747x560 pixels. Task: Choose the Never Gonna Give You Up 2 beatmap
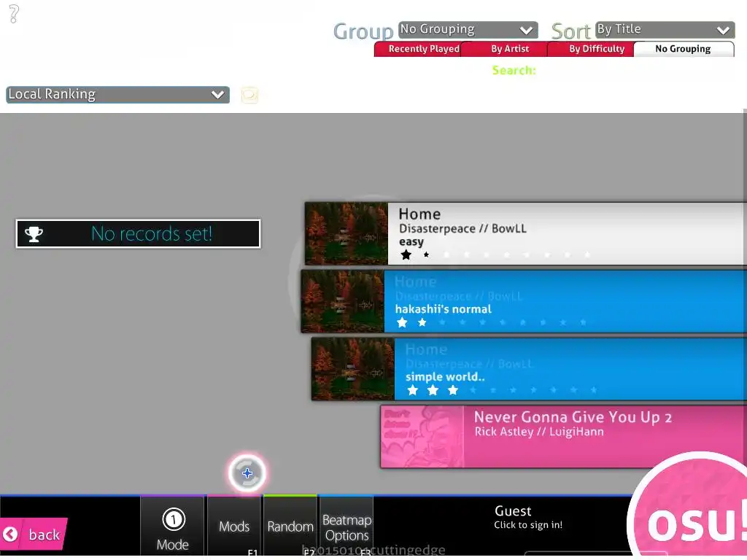point(563,436)
